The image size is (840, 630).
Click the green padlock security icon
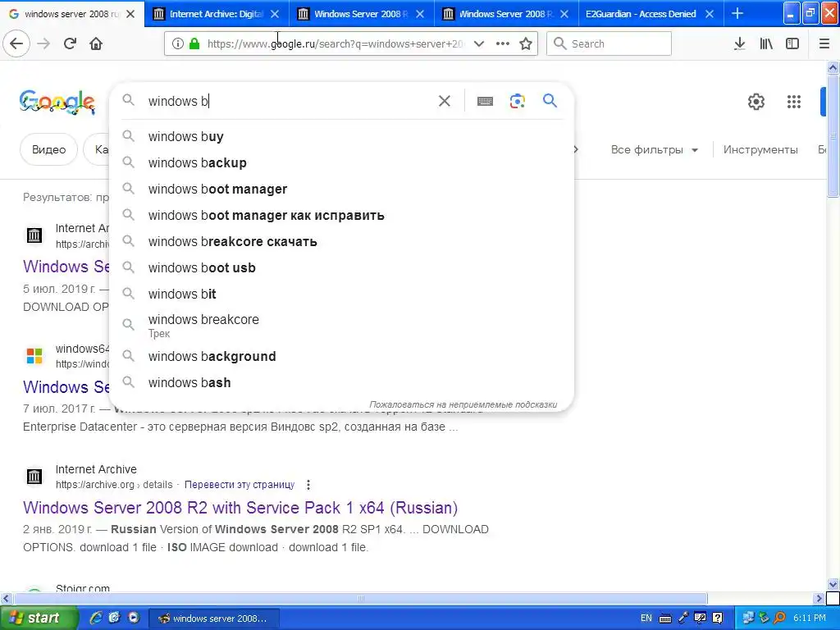click(x=194, y=43)
